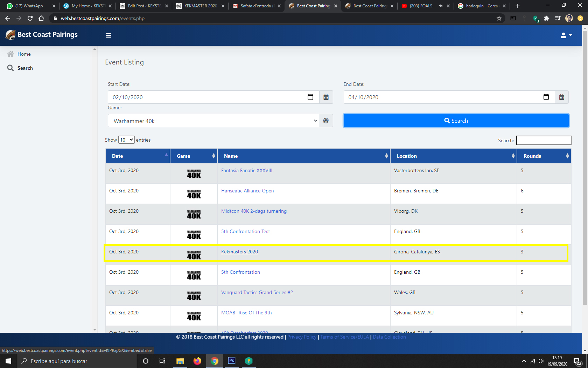588x368 pixels.
Task: Select Search in the sidebar
Action: 25,68
